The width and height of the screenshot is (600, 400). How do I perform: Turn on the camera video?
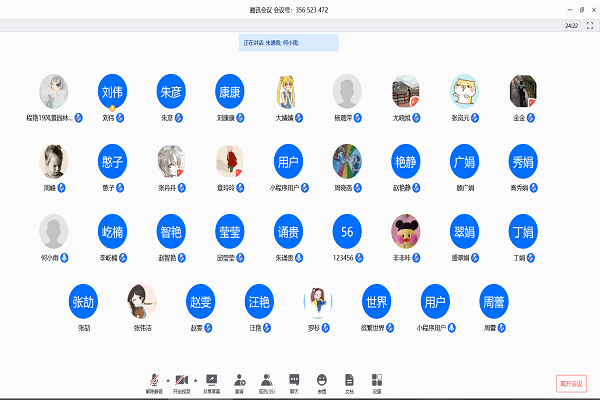(182, 381)
